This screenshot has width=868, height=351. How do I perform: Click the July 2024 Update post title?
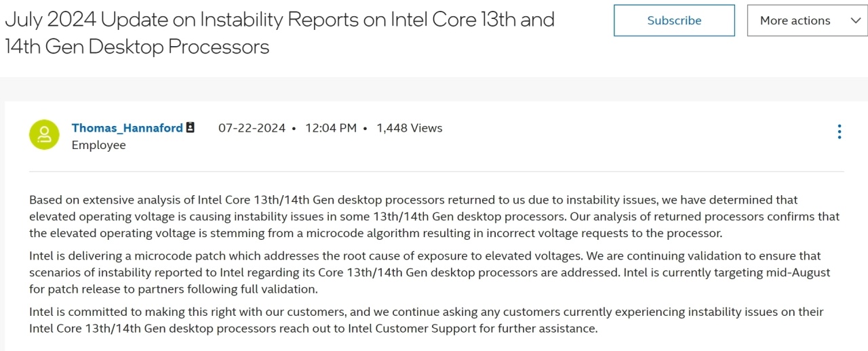(279, 33)
